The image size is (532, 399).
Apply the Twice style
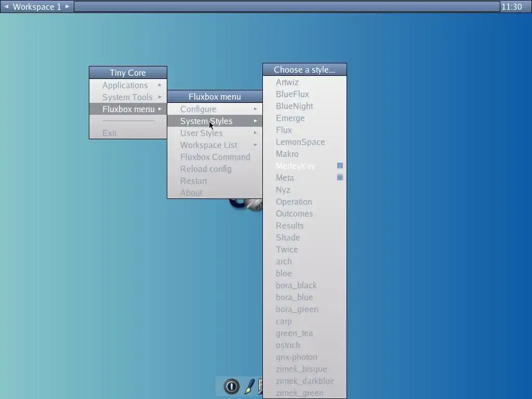304,249
